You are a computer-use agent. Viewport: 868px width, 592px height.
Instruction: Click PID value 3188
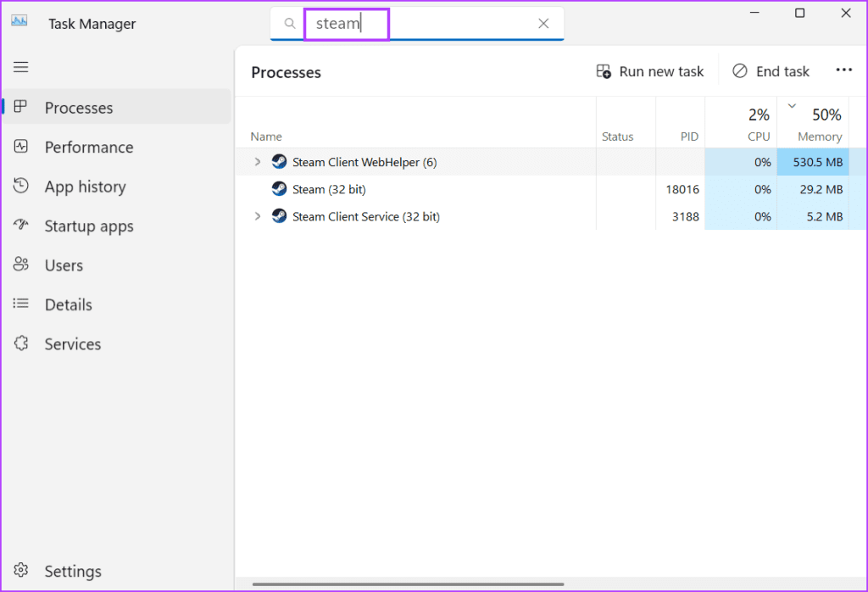(x=685, y=216)
